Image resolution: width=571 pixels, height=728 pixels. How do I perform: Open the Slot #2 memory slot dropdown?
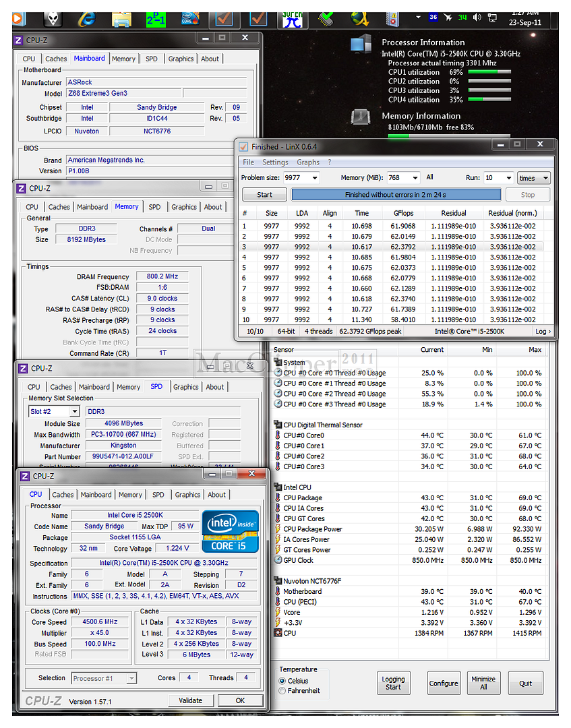pos(75,411)
